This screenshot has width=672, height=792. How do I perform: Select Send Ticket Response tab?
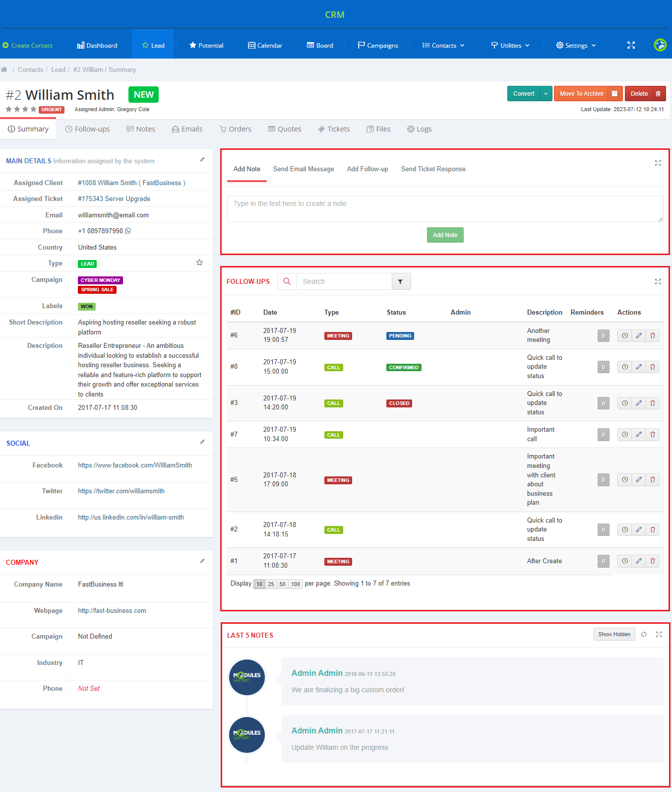point(433,169)
